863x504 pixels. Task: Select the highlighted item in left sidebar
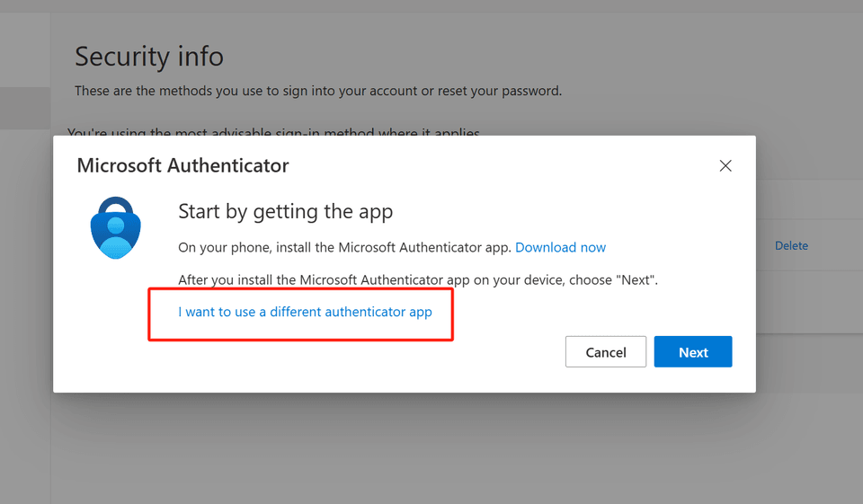25,108
